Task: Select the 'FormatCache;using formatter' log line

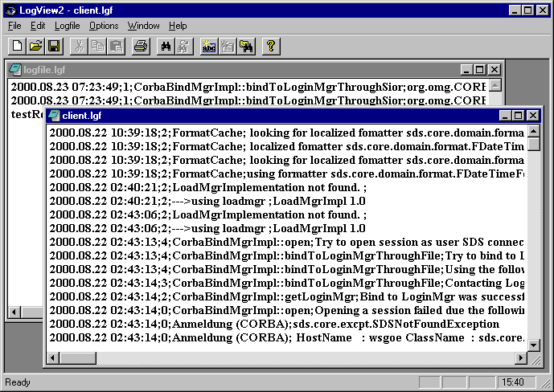Action: coord(287,174)
